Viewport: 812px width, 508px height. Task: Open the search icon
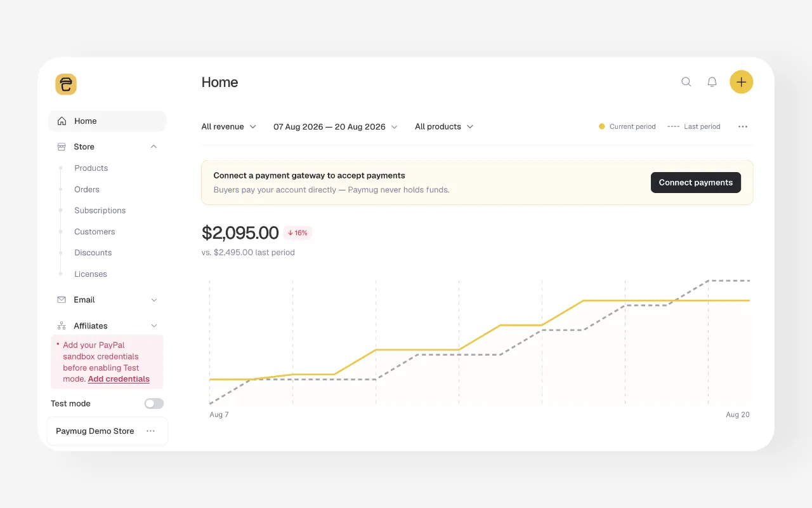point(686,82)
